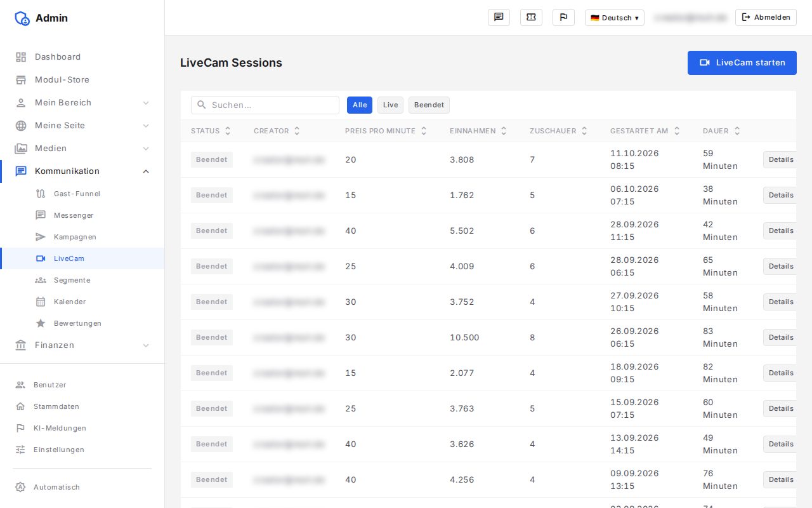Click the Admin logo icon
This screenshot has width=812, height=508.
pos(22,18)
